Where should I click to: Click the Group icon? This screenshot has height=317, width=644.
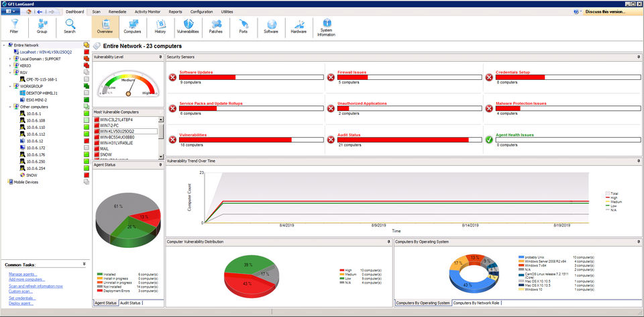pyautogui.click(x=42, y=26)
